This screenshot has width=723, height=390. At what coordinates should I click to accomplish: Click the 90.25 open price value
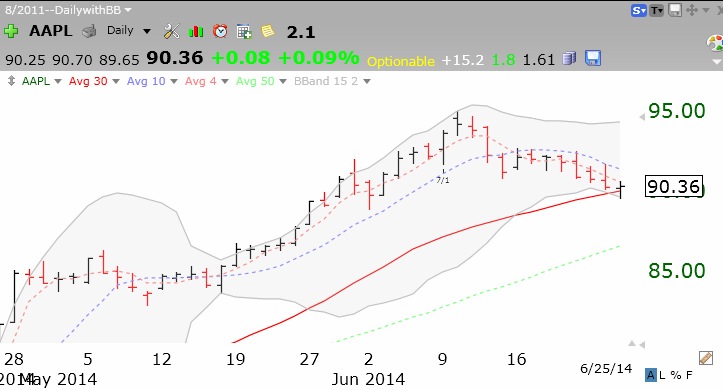(x=26, y=60)
